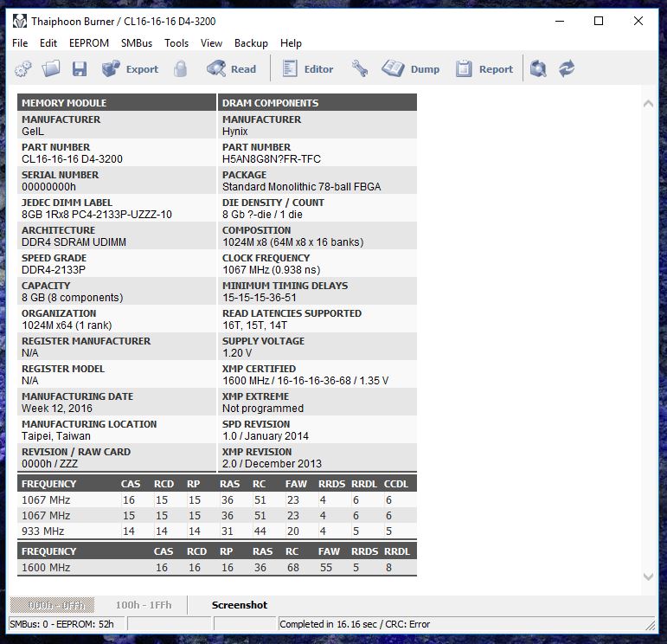
Task: Click the scroll up arrow in report pane
Action: tap(648, 103)
